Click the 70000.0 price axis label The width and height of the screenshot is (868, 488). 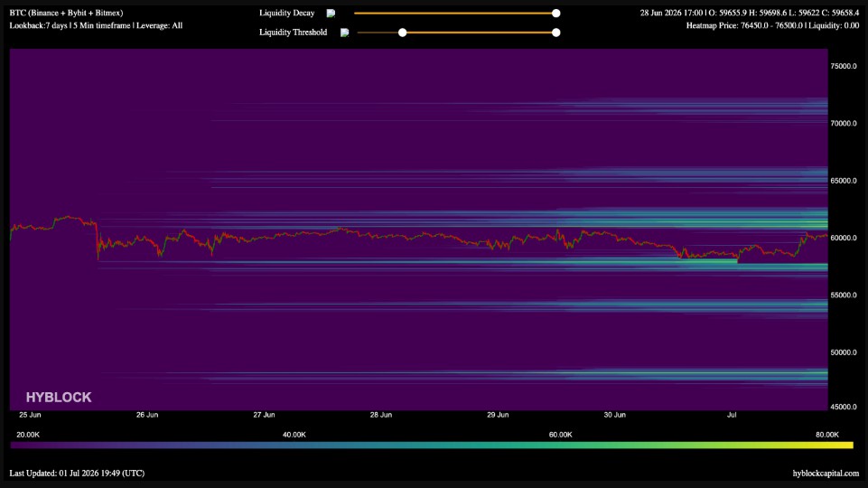click(843, 124)
